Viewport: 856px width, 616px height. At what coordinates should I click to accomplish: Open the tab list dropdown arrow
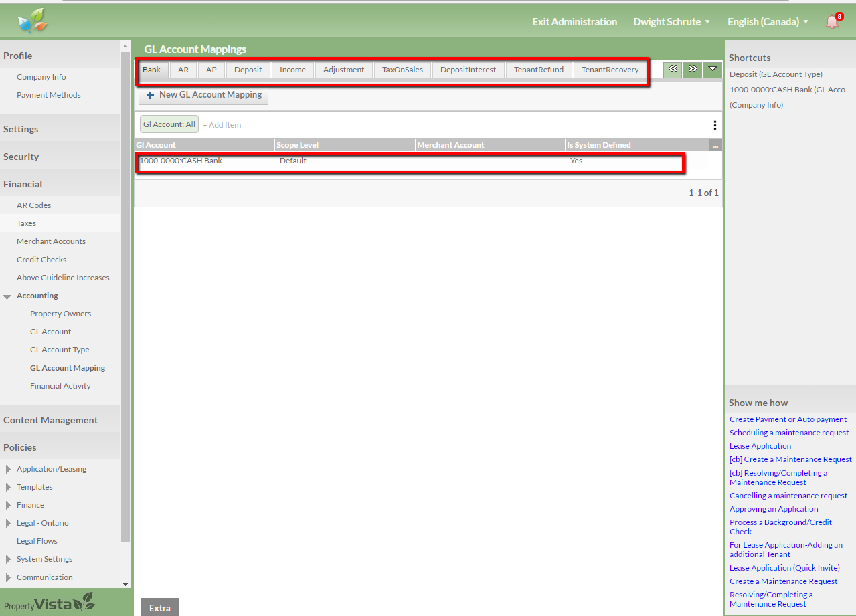712,70
